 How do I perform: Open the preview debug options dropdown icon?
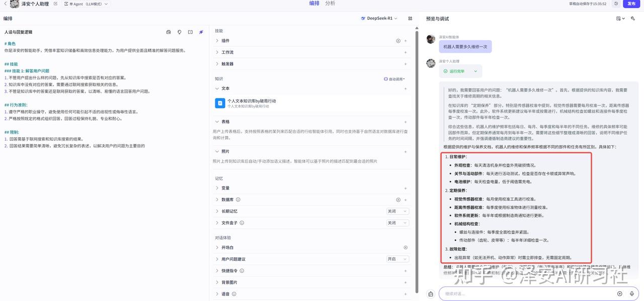coord(620,19)
